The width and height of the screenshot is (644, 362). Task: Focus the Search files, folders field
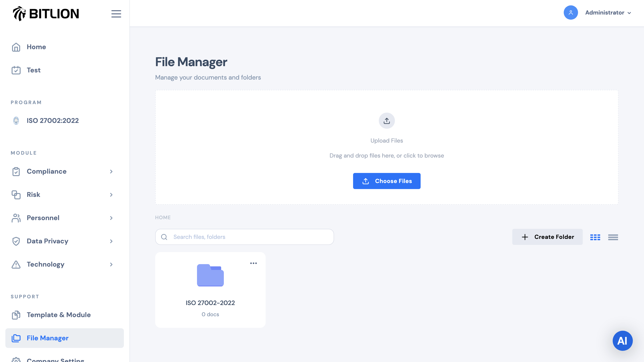coord(244,237)
